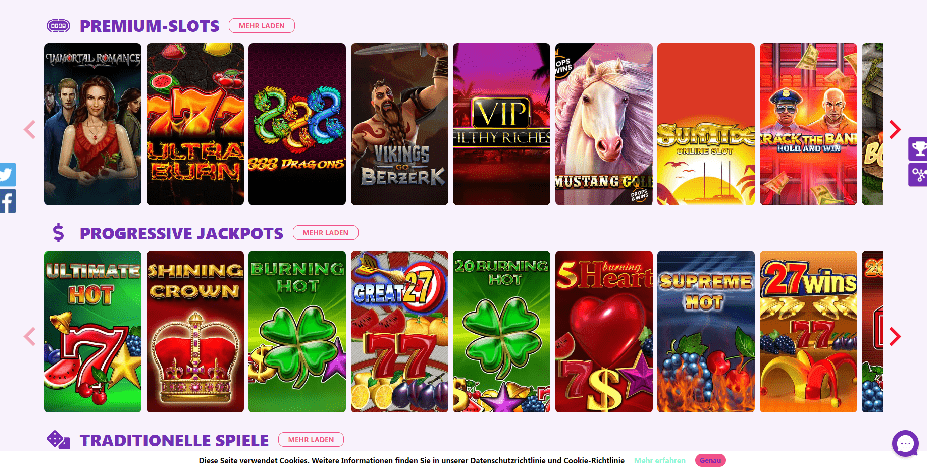Show previous Premium-Slots games with left arrow

(x=30, y=129)
